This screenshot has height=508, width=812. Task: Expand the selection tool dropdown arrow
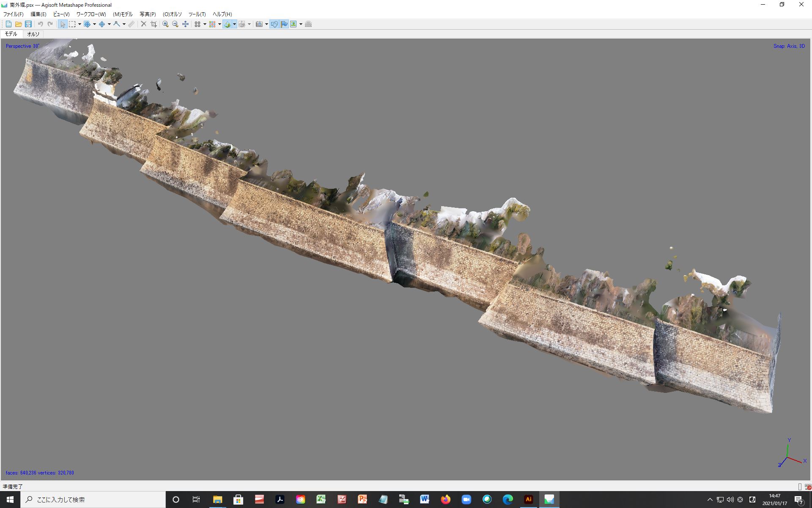pyautogui.click(x=80, y=24)
